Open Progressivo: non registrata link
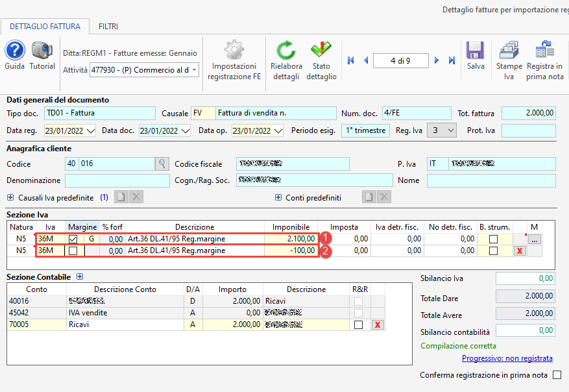 click(507, 358)
